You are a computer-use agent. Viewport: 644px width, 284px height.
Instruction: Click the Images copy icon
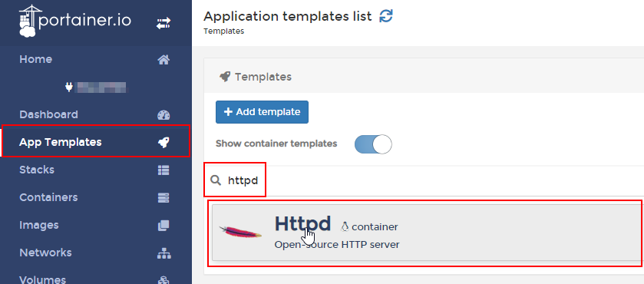point(163,225)
